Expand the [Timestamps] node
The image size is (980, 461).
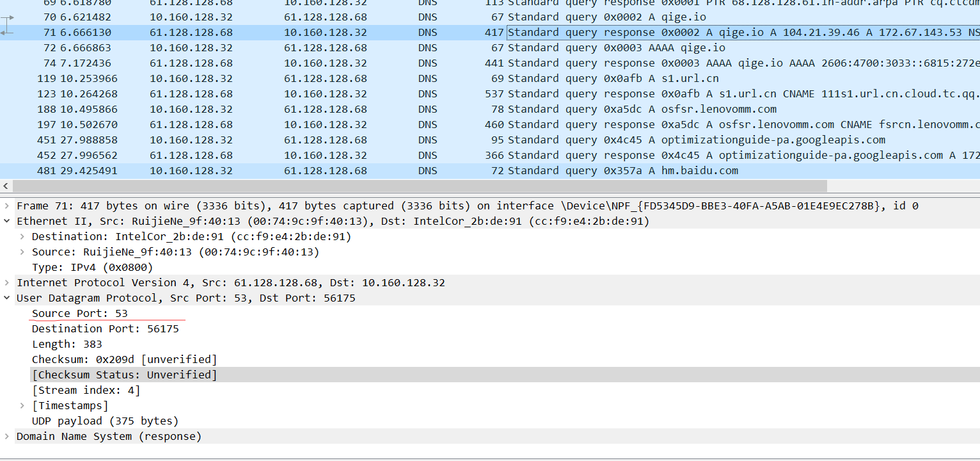pyautogui.click(x=22, y=405)
